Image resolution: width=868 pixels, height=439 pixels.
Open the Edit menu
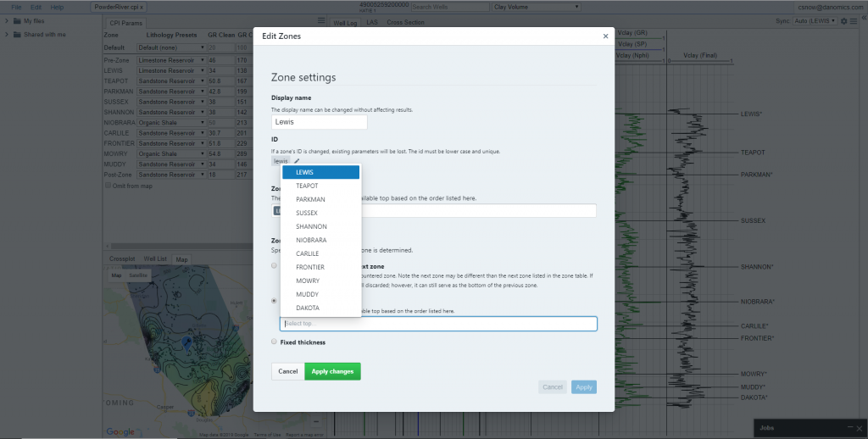pos(36,7)
